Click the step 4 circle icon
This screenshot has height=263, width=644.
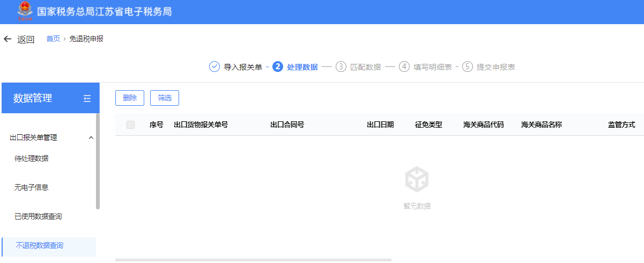click(404, 67)
